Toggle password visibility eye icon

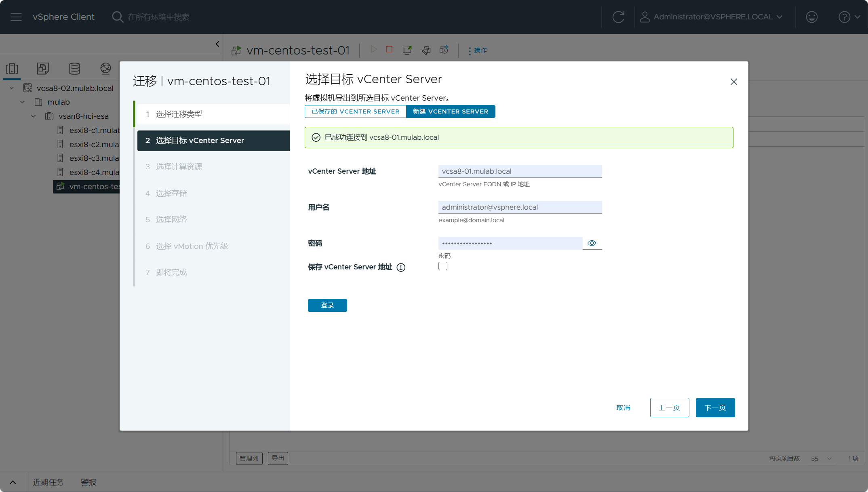[x=592, y=243]
